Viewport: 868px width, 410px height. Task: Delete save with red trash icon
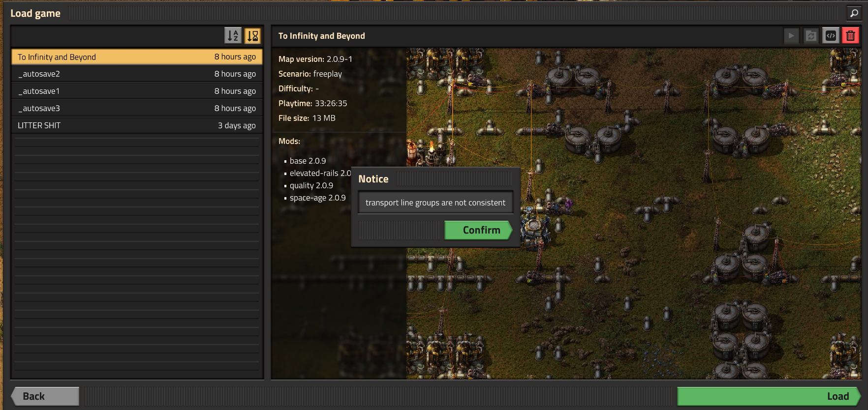click(x=850, y=35)
